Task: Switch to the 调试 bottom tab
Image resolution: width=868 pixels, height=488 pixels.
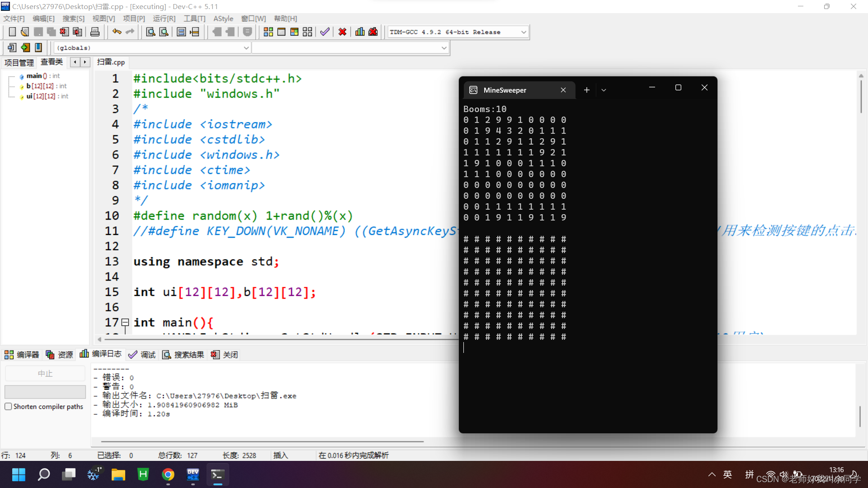Action: point(142,354)
